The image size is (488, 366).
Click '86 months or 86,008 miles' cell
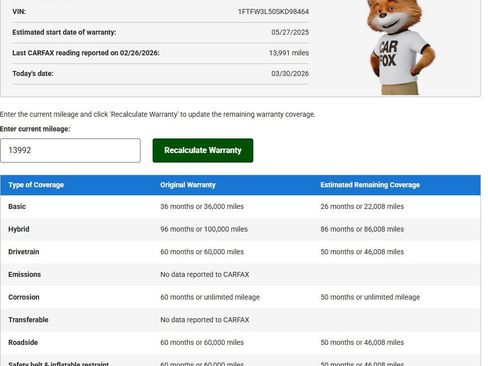pos(362,229)
